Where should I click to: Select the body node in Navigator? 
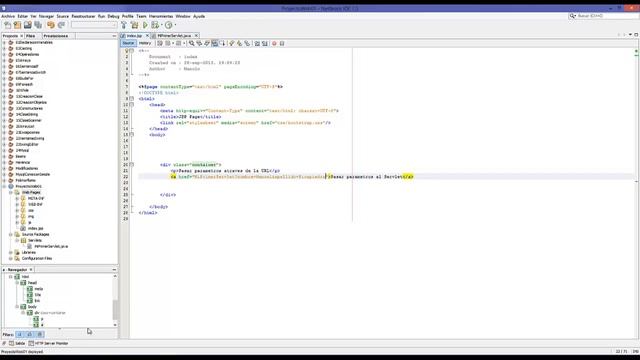32,307
